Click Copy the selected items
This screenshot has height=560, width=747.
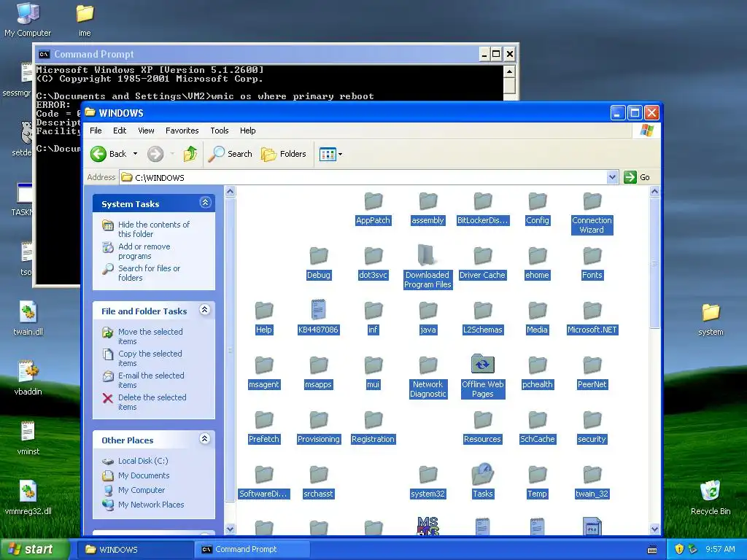(150, 358)
